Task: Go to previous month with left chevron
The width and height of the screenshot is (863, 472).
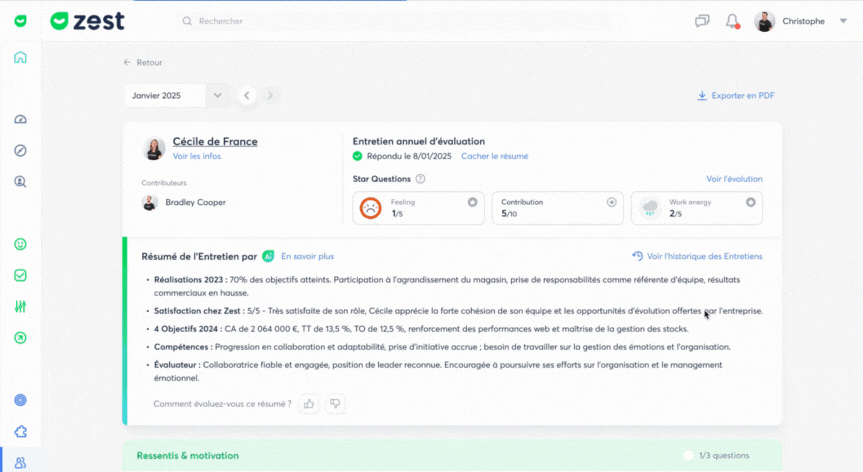Action: 247,95
